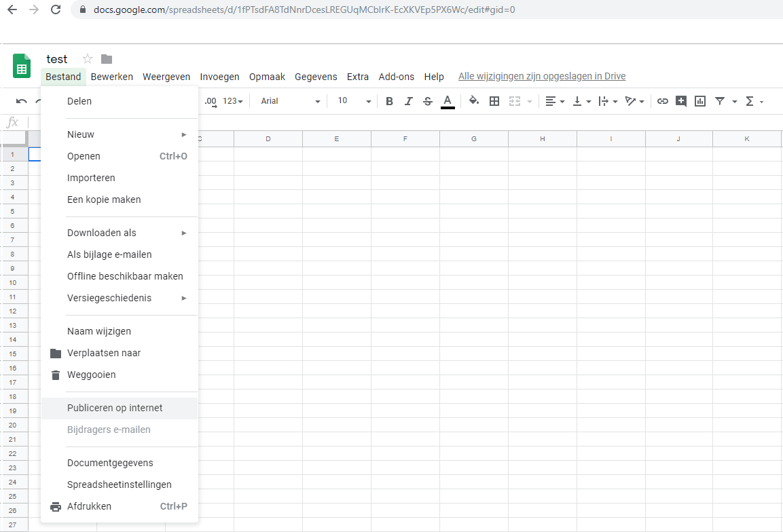Image resolution: width=783 pixels, height=532 pixels.
Task: Open the Invoegen menu
Action: (x=219, y=77)
